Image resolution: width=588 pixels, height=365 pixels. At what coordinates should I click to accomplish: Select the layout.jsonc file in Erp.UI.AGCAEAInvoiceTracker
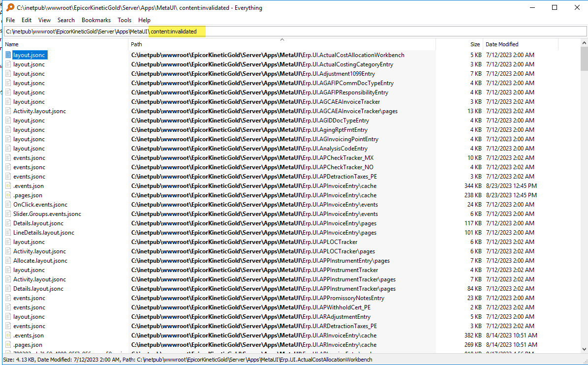coord(29,102)
